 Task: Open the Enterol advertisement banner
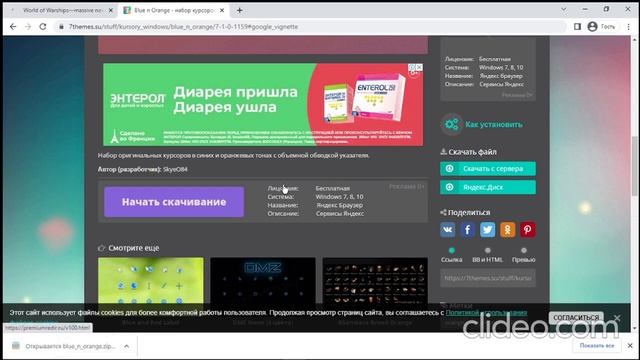click(263, 104)
